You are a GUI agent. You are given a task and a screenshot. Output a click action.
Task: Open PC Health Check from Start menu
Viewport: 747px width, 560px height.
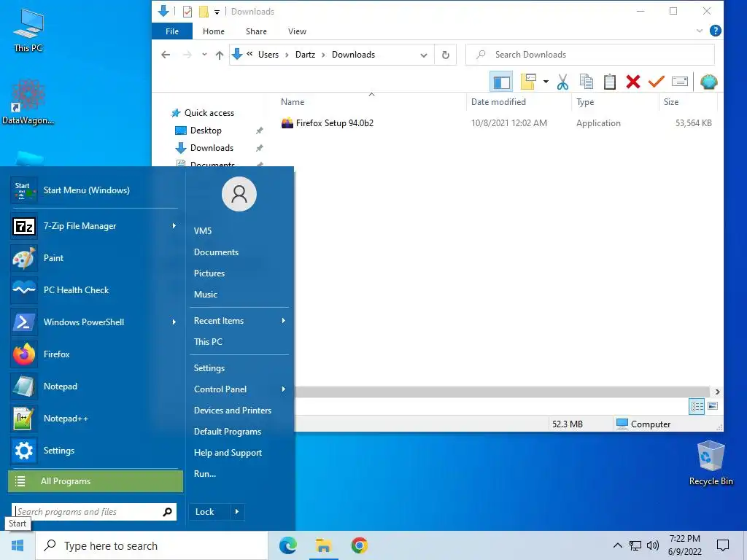click(x=94, y=290)
